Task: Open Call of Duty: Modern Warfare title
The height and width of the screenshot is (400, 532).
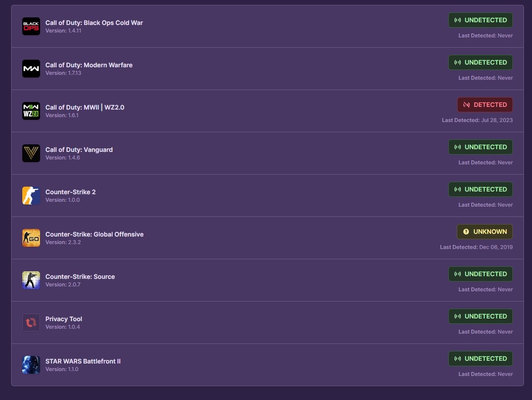Action: 89,65
